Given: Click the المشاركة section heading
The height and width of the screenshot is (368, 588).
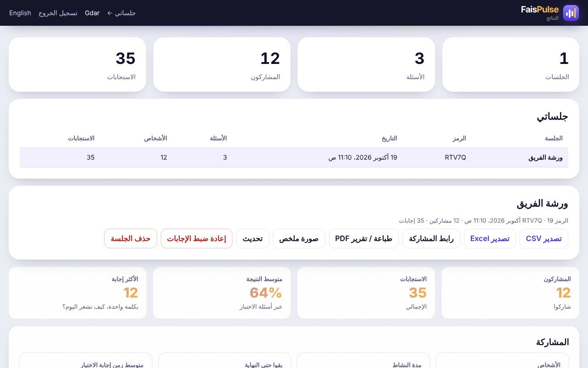Looking at the screenshot, I should tap(553, 342).
